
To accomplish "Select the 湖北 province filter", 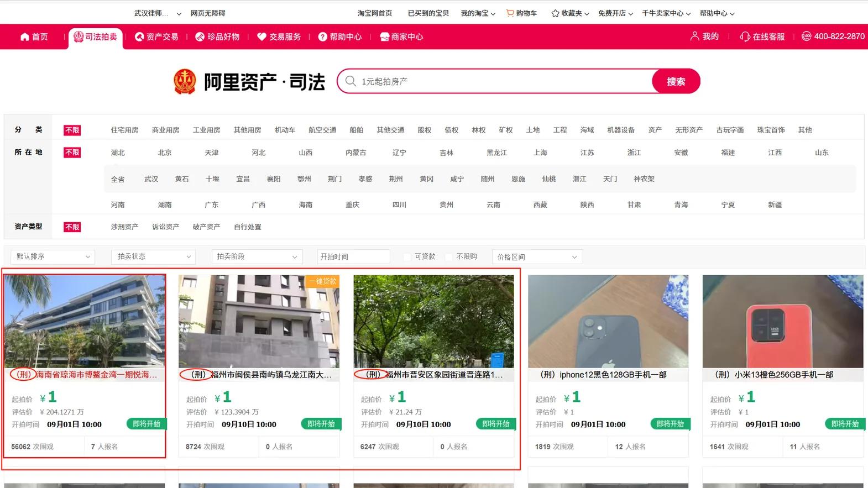I will pos(118,153).
